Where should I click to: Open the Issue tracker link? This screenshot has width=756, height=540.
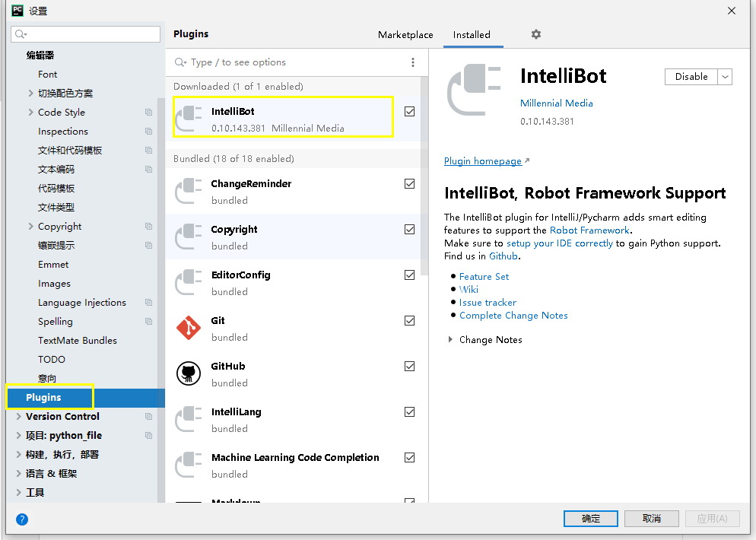(x=488, y=302)
